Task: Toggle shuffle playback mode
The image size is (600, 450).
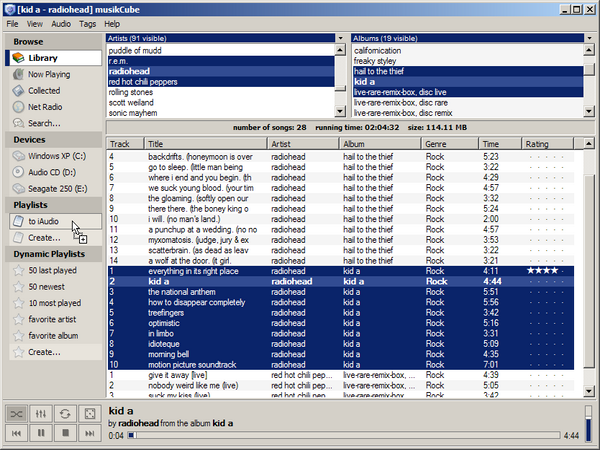Action: click(x=17, y=413)
